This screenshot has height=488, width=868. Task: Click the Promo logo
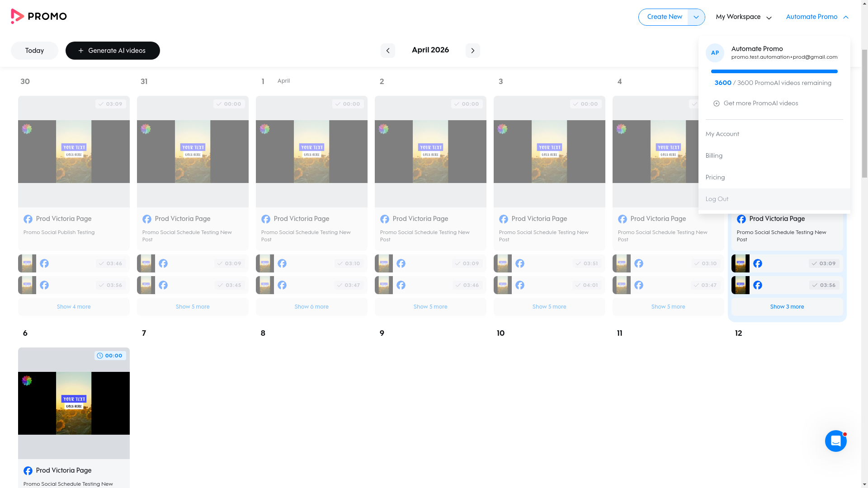point(39,16)
